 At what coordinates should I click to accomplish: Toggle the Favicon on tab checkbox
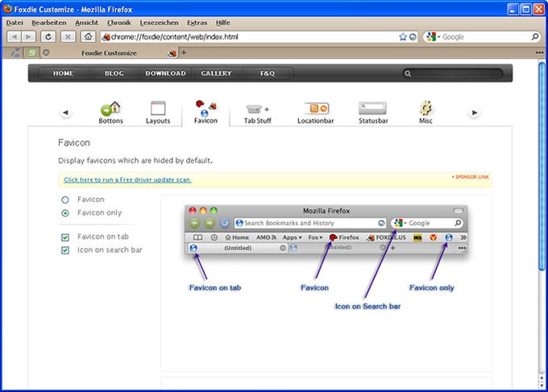point(65,237)
